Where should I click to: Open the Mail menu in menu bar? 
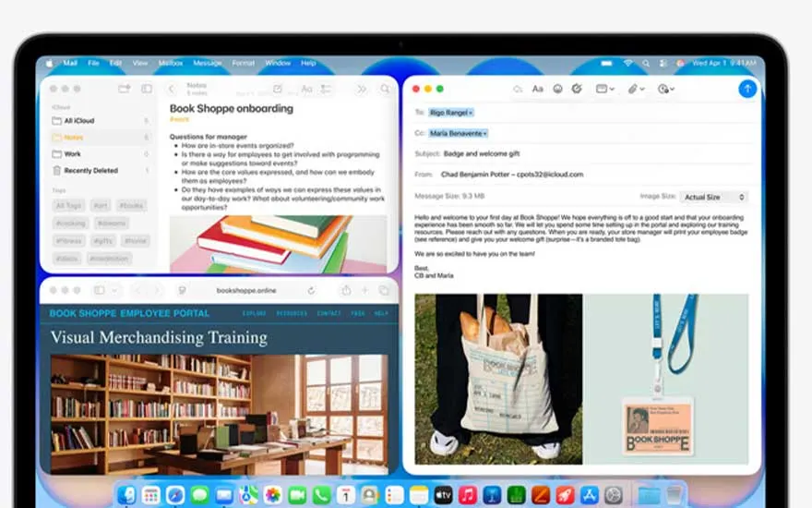[x=70, y=63]
